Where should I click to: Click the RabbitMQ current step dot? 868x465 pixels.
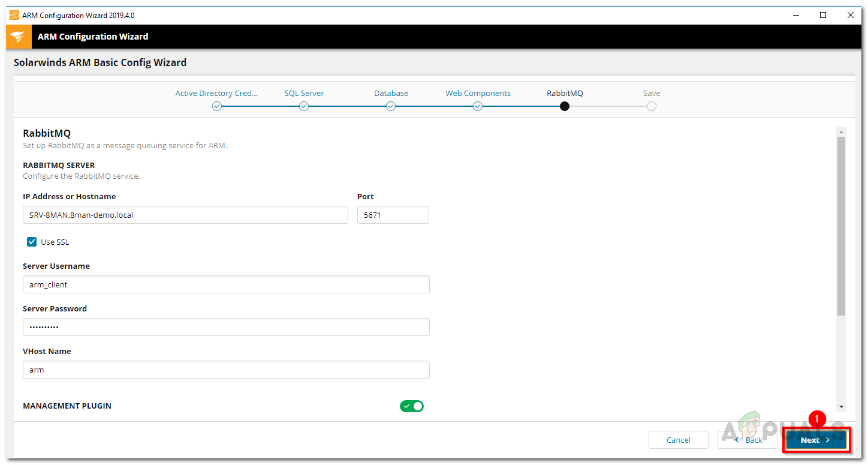[x=565, y=106]
